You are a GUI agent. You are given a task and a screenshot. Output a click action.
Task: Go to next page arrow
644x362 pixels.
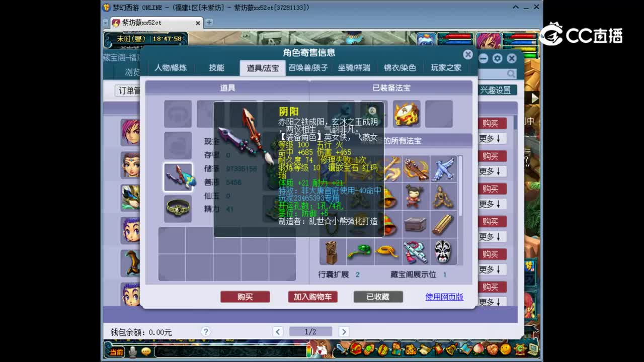coord(344,331)
